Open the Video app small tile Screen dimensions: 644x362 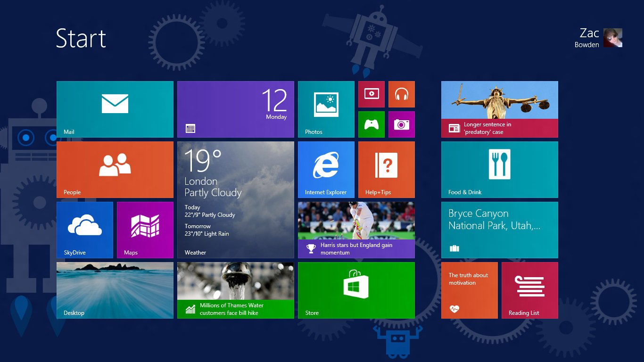[x=372, y=94]
